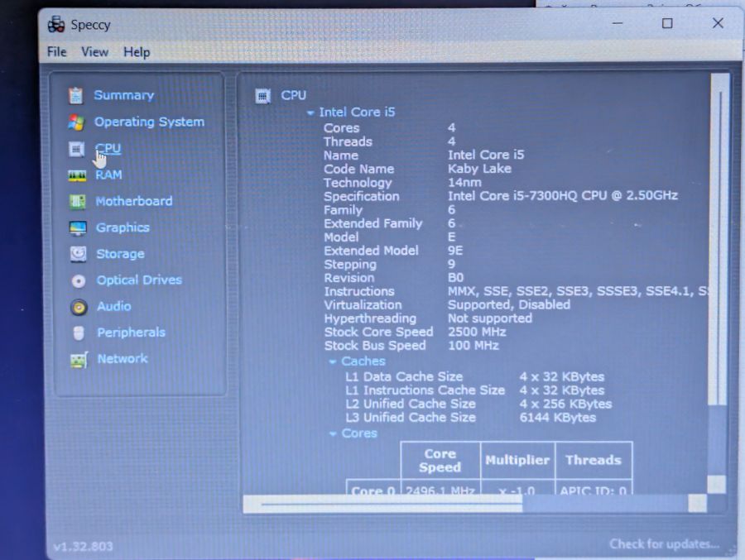Click the Technology value 14nm
The height and width of the screenshot is (560, 745).
[x=464, y=182]
